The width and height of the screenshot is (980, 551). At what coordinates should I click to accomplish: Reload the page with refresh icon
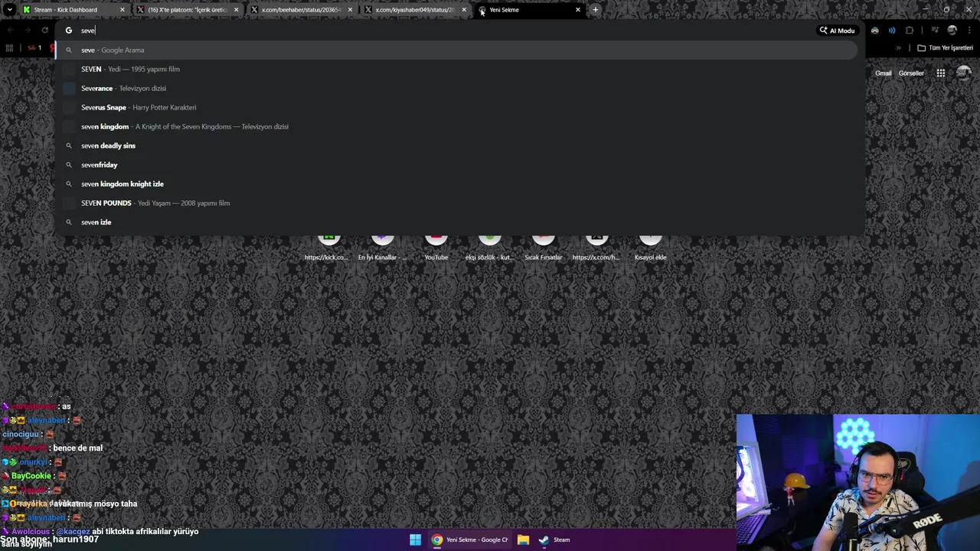[x=45, y=31]
